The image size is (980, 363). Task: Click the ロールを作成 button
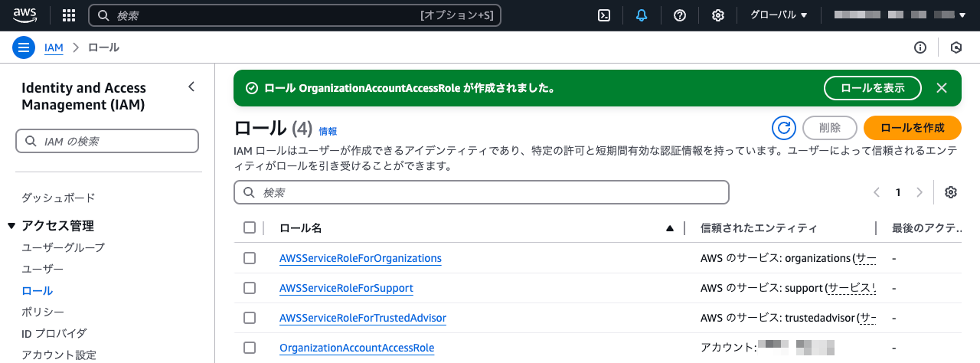[x=913, y=128]
